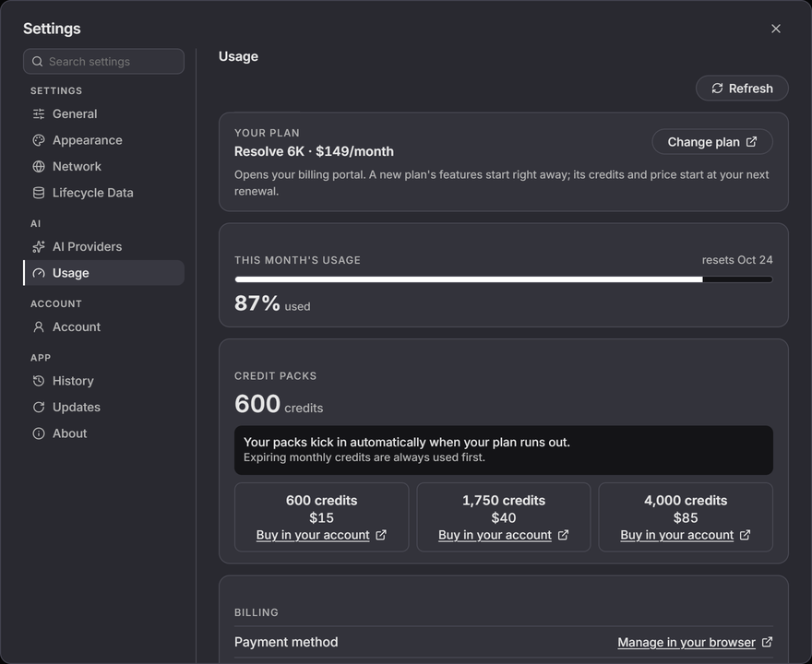Click the 'BILLING' section heading
This screenshot has width=812, height=664.
257,612
